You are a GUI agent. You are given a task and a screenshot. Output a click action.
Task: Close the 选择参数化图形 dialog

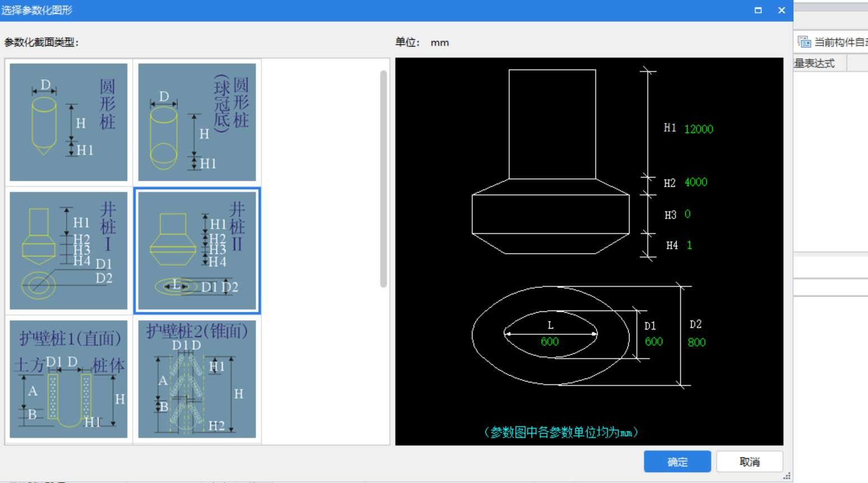782,10
